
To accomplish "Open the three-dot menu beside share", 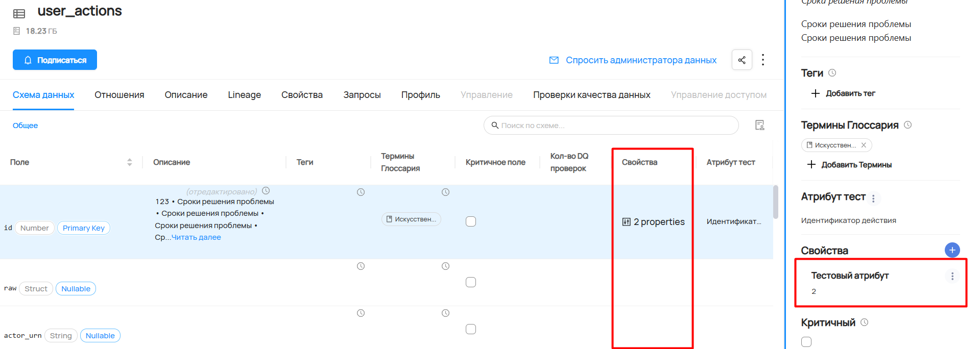I will click(x=763, y=60).
